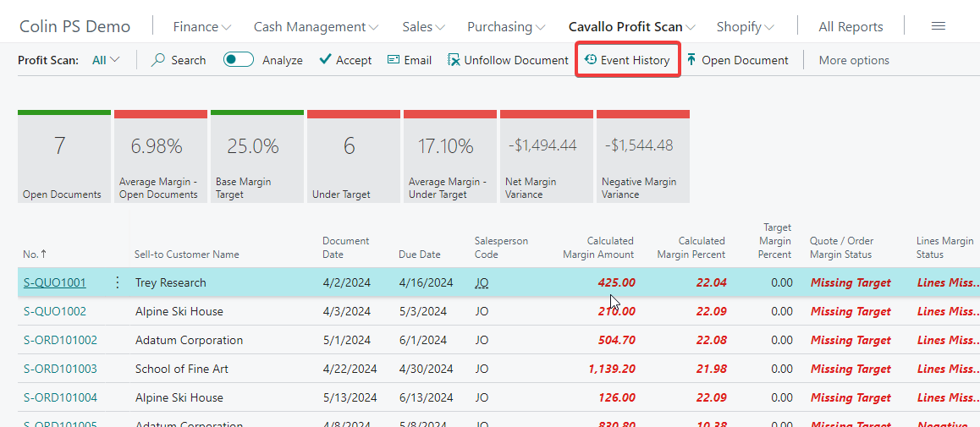Select the Open Documents tile
The image size is (980, 427).
pos(63,156)
